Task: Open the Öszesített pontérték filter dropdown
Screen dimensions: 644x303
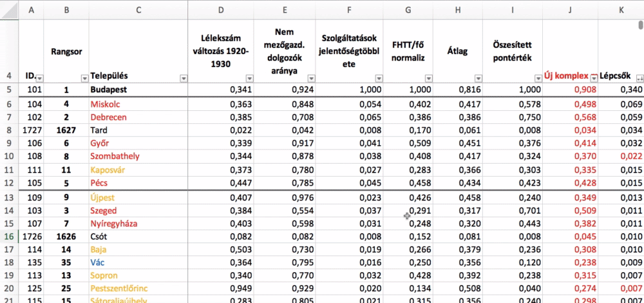Action: click(x=538, y=78)
